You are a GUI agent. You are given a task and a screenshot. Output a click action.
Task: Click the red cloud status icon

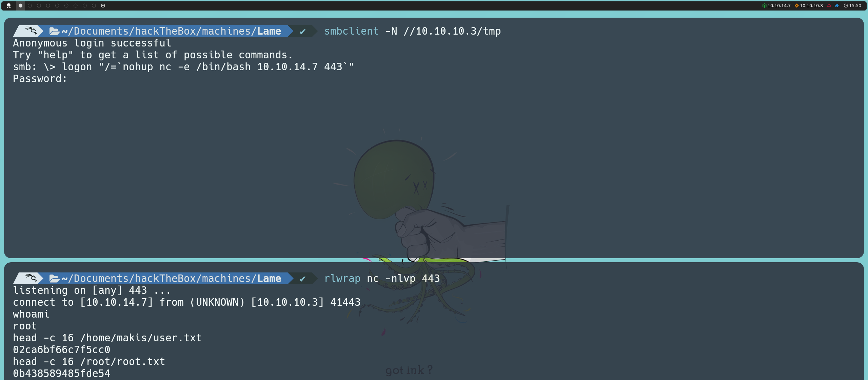[829, 5]
